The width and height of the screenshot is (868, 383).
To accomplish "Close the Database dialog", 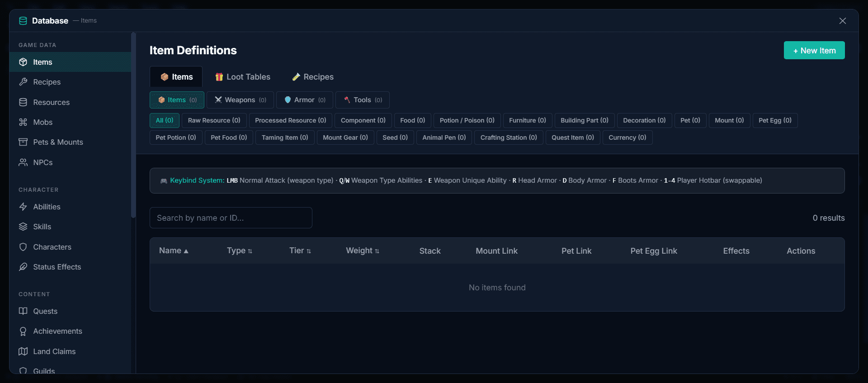I will tap(843, 21).
